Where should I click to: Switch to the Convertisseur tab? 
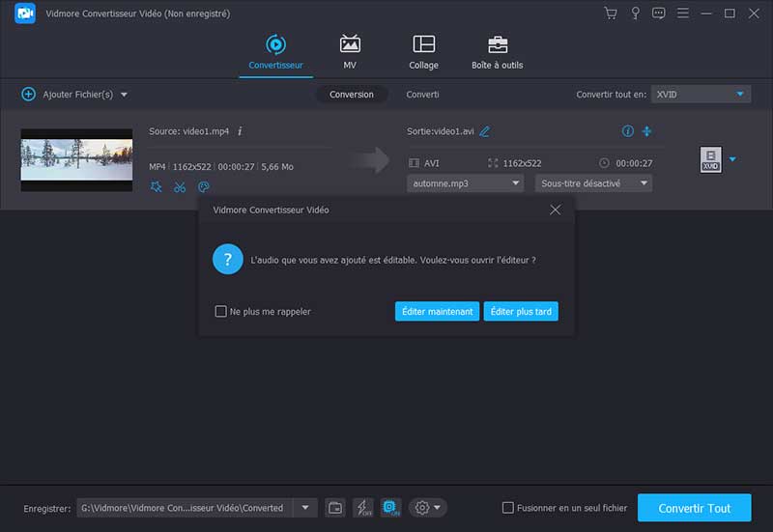pos(275,52)
